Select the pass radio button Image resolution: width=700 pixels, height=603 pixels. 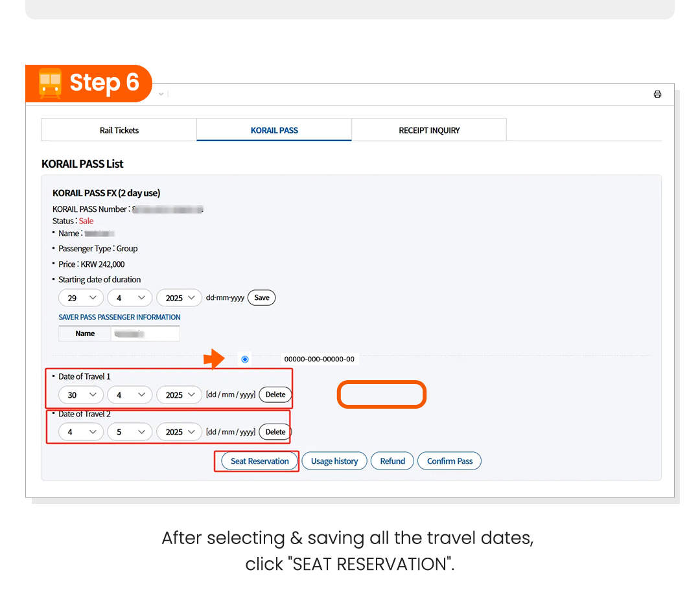[244, 359]
